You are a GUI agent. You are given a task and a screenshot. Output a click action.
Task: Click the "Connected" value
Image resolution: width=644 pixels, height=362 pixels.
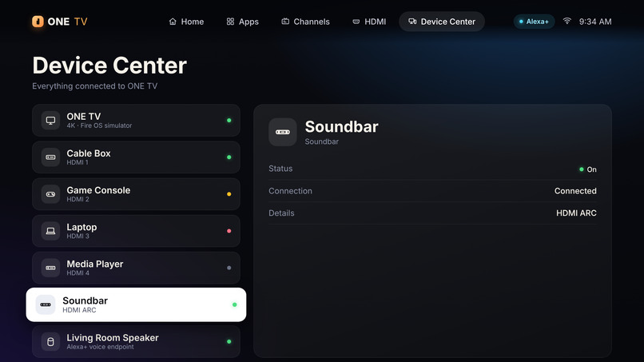point(575,191)
